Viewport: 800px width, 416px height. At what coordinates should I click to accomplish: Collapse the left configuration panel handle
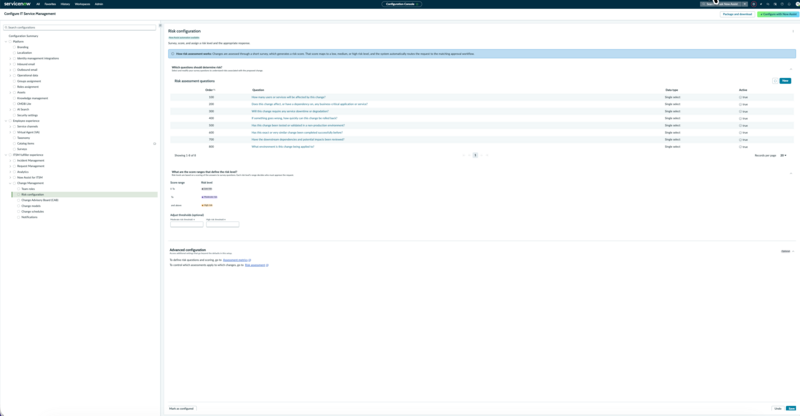click(x=160, y=26)
